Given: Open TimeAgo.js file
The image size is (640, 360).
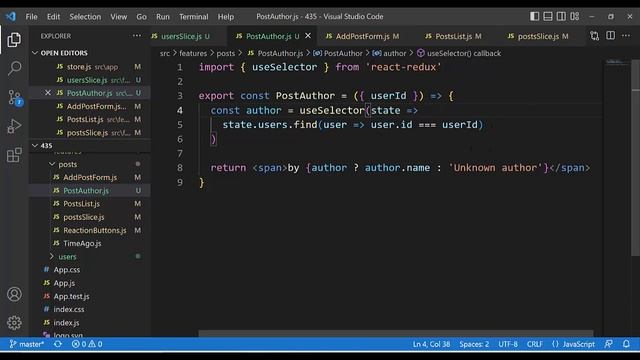Looking at the screenshot, I should [90, 243].
